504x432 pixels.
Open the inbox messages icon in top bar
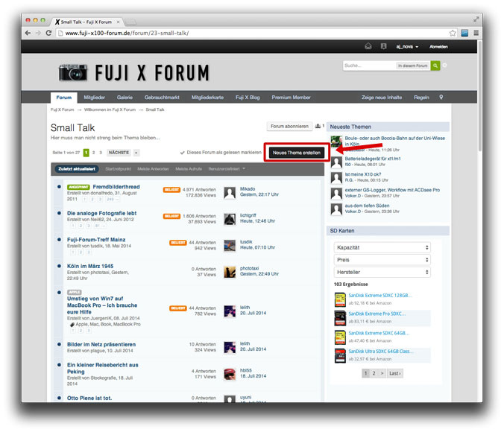[368, 46]
